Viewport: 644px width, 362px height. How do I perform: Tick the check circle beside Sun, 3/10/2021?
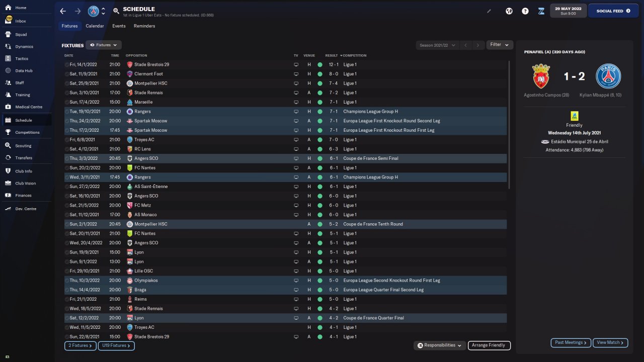click(x=67, y=93)
